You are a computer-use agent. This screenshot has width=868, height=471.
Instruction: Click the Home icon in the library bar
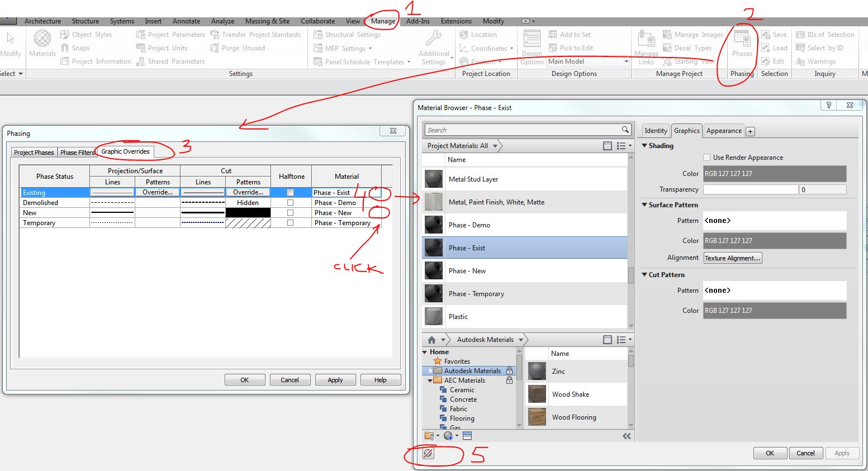pos(431,340)
